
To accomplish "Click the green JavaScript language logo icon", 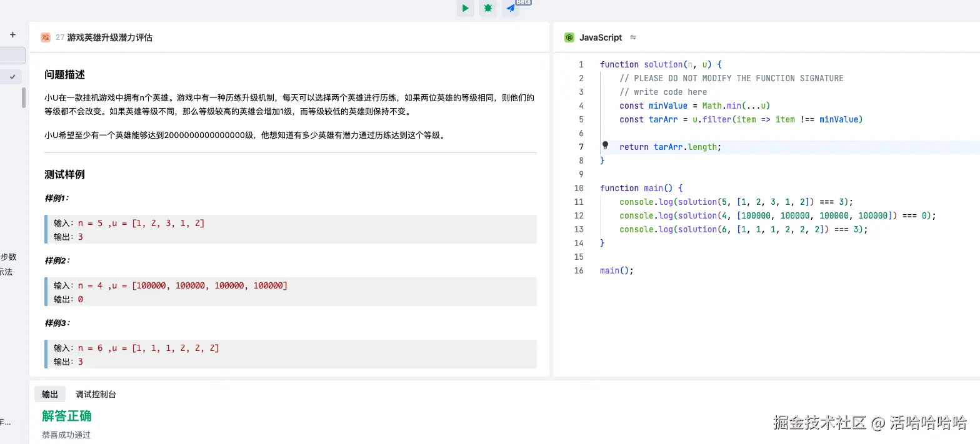I will 569,37.
